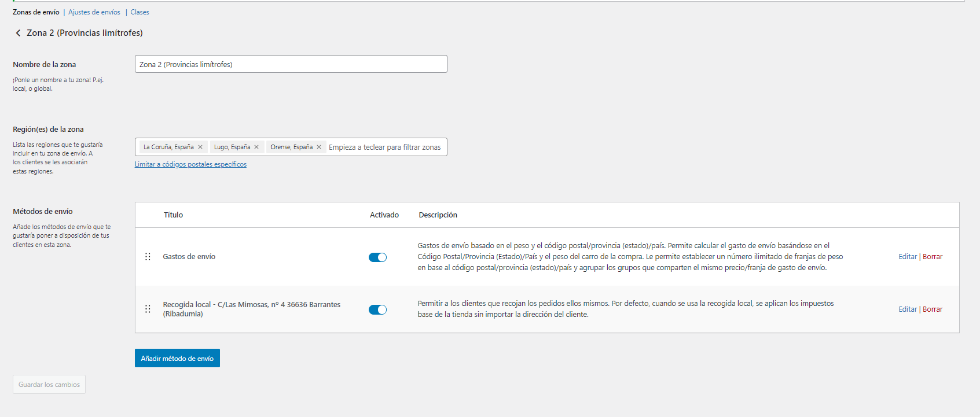
Task: Click the region filter search box
Action: tap(385, 147)
